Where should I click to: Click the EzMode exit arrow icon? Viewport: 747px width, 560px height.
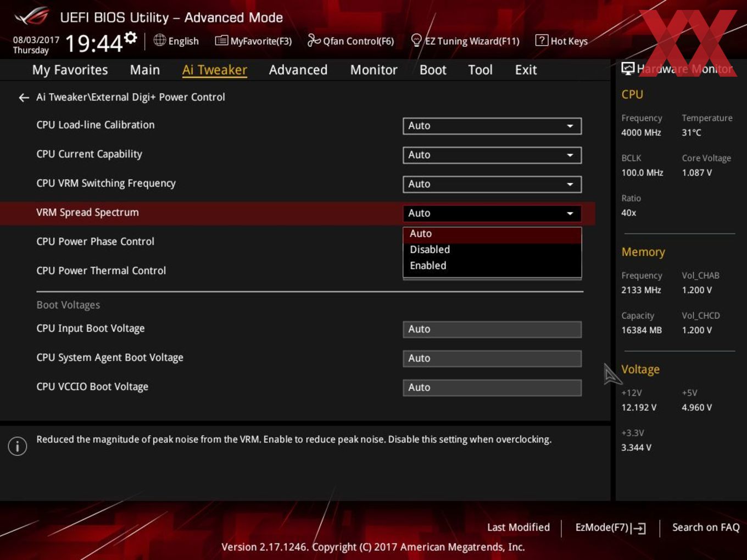click(638, 528)
